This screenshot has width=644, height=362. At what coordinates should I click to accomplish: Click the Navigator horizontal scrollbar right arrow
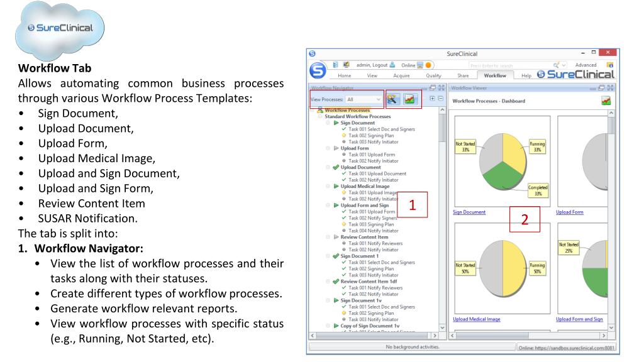[435, 336]
